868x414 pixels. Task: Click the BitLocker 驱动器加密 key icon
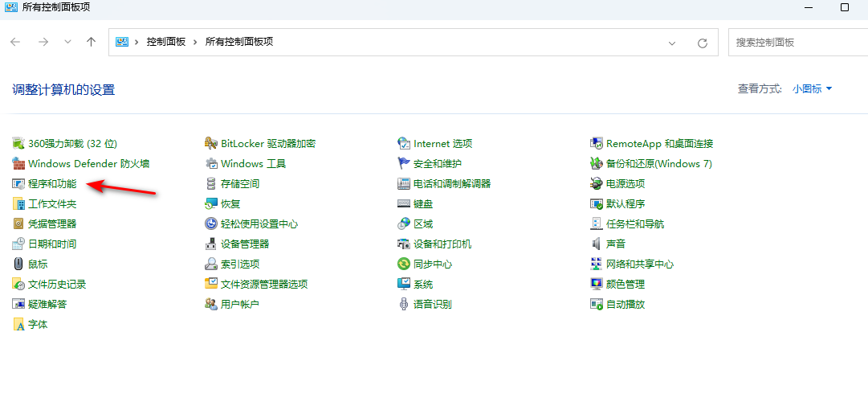coord(211,144)
